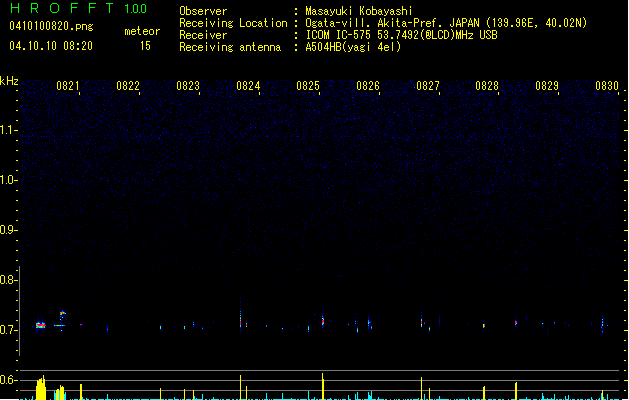
Task: Click the Receiving Location value text
Action: pos(446,23)
